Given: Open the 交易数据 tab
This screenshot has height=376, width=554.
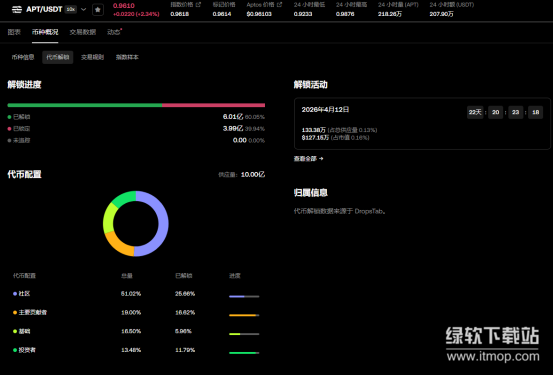Looking at the screenshot, I should coord(83,32).
